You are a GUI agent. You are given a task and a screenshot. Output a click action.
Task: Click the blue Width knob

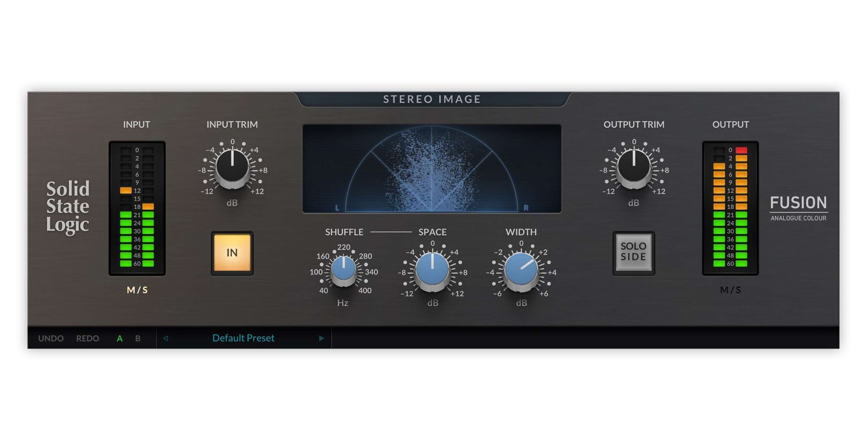(521, 270)
